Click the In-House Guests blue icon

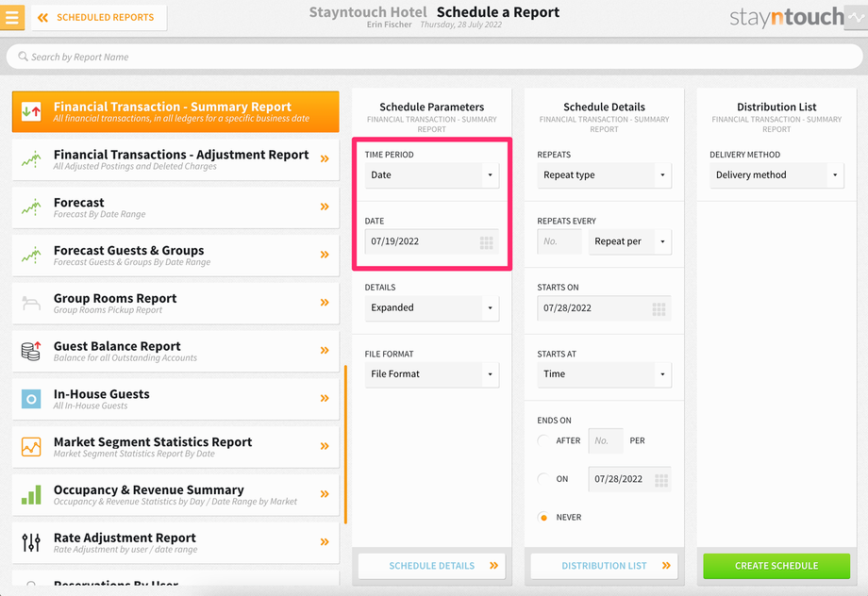31,399
